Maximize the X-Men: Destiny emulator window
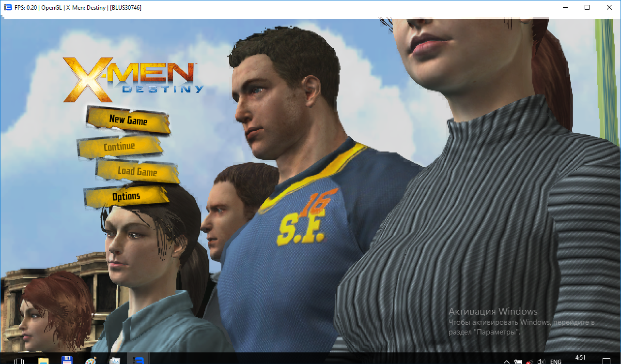 tap(587, 8)
